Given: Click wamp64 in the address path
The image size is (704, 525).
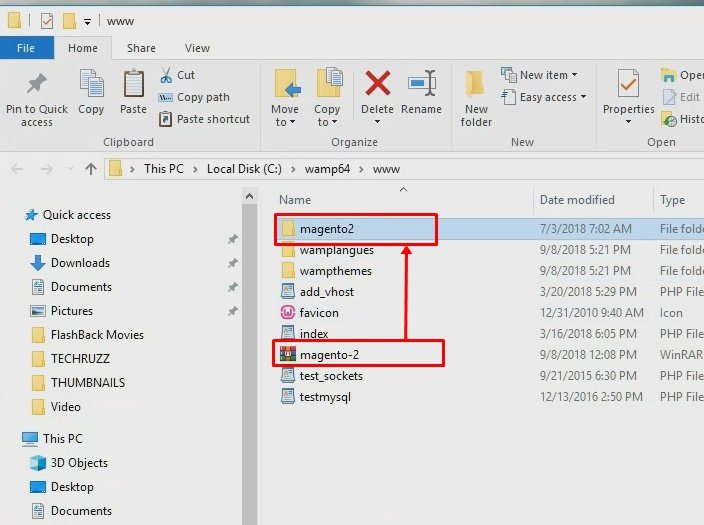Looking at the screenshot, I should point(327,169).
